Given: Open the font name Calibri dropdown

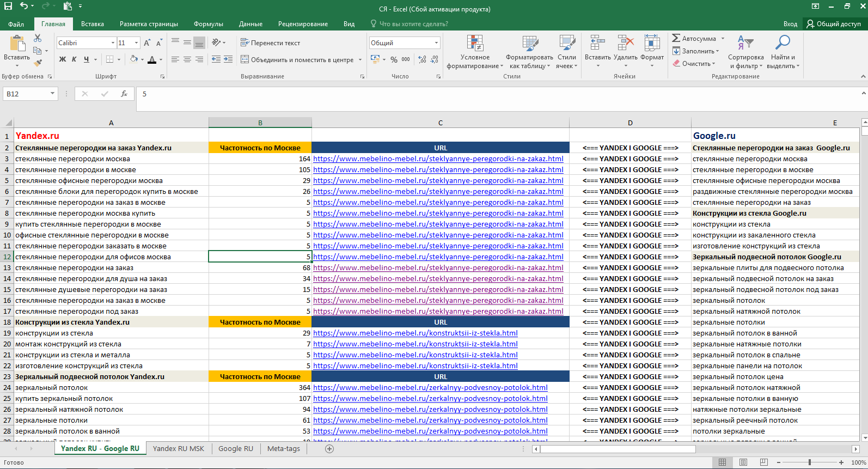Looking at the screenshot, I should click(x=113, y=42).
